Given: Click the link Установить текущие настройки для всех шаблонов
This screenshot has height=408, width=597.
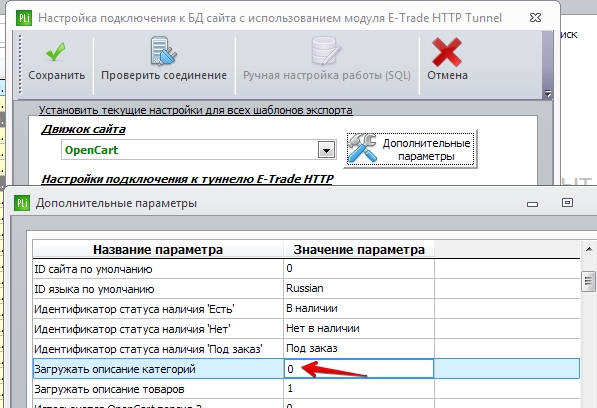Looking at the screenshot, I should 195,110.
